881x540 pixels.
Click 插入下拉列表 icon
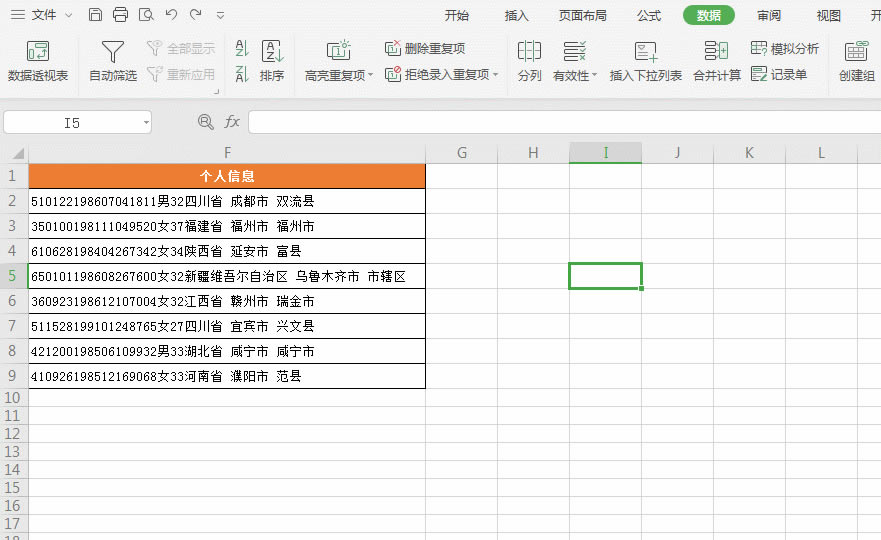click(x=646, y=52)
